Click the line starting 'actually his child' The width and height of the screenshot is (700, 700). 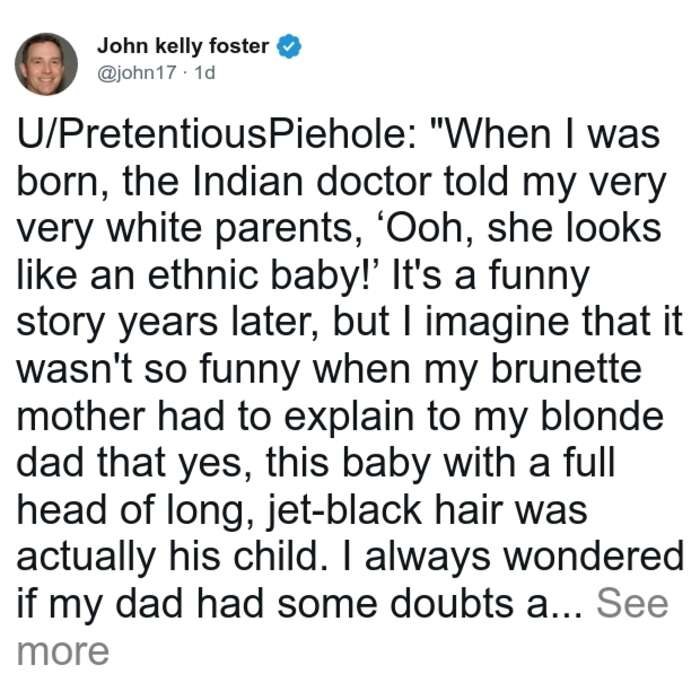(x=350, y=557)
